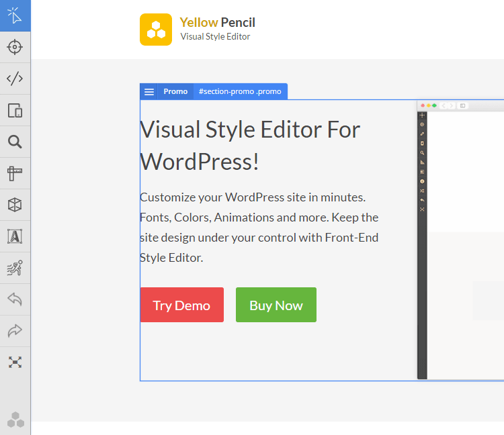This screenshot has height=435, width=504.
Task: Open the wireframe cube view
Action: tap(15, 205)
